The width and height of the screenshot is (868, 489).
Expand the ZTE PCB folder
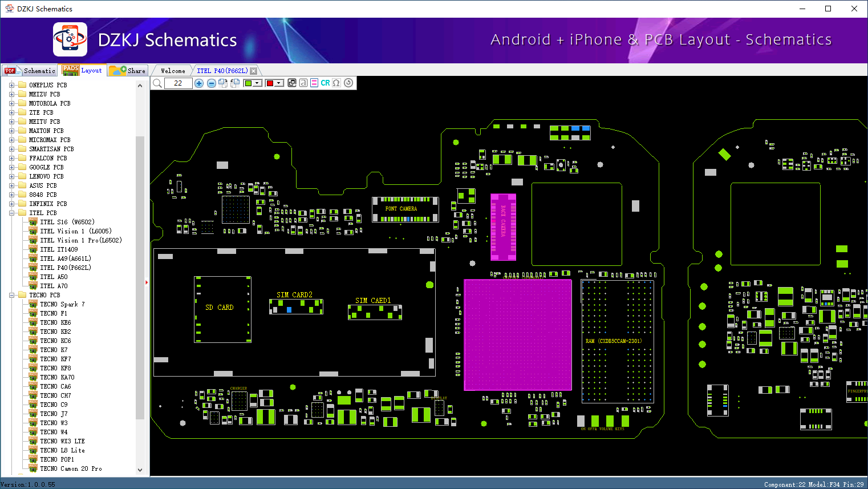pos(11,112)
